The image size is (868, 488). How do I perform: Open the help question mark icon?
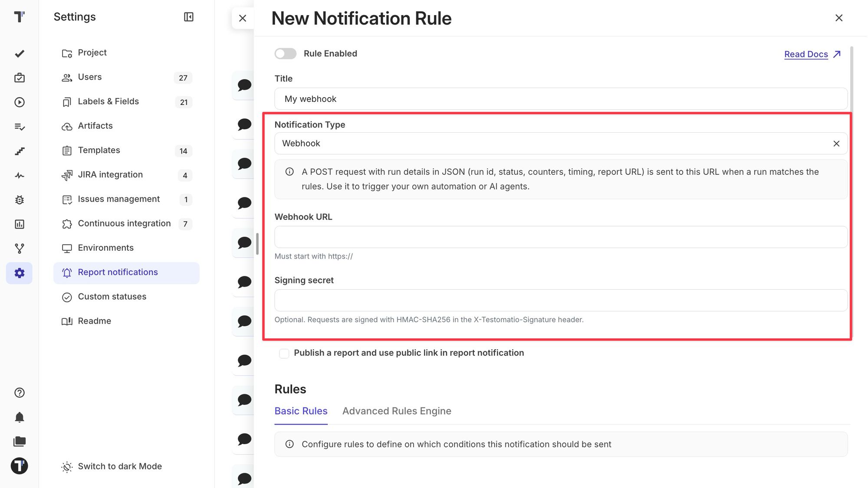(20, 393)
